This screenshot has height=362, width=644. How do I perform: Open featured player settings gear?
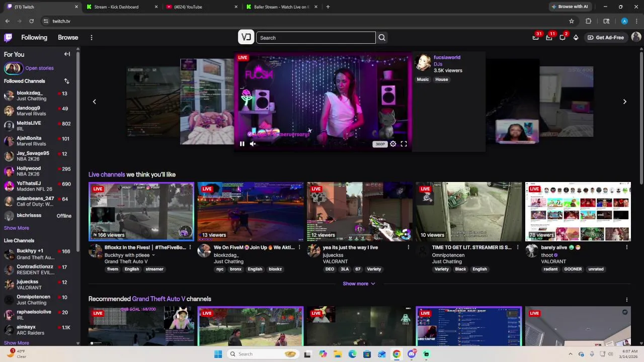pyautogui.click(x=393, y=144)
